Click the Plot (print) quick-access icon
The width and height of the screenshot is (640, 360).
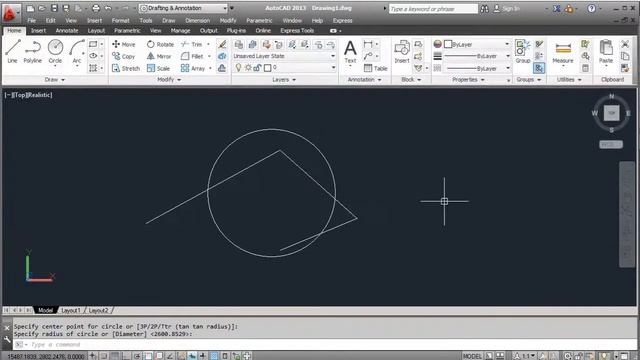[x=96, y=8]
